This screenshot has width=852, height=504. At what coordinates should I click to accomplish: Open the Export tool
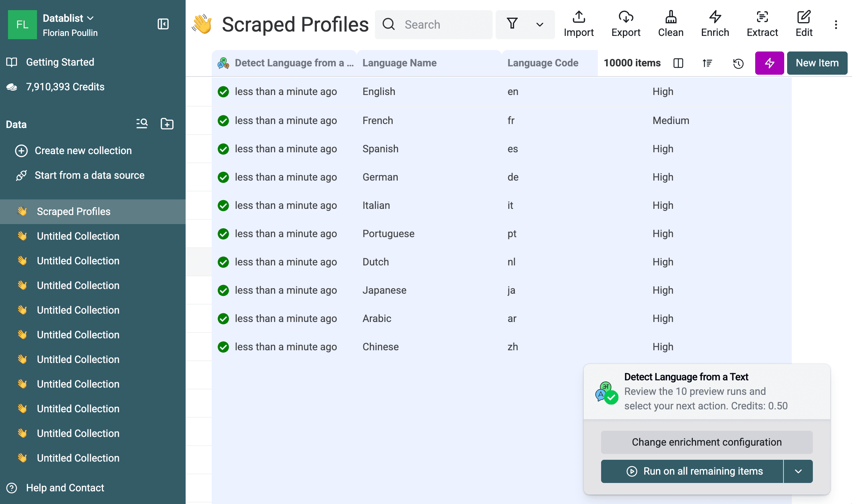pos(626,24)
